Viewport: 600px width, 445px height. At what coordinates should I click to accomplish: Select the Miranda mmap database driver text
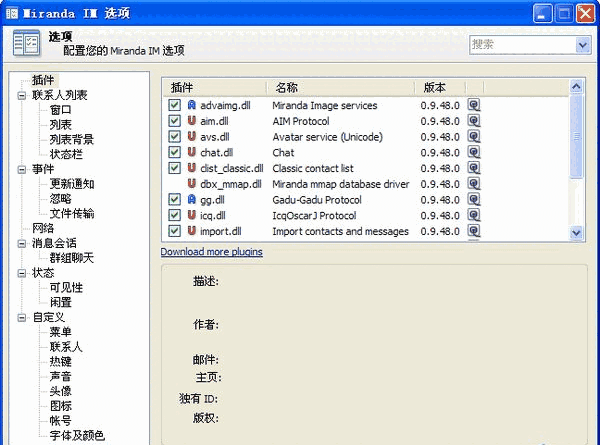tap(341, 184)
